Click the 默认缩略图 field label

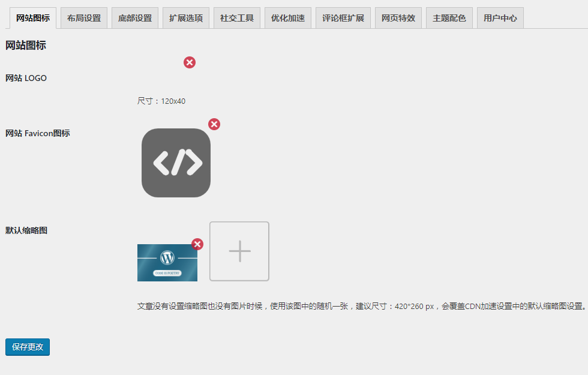point(26,230)
